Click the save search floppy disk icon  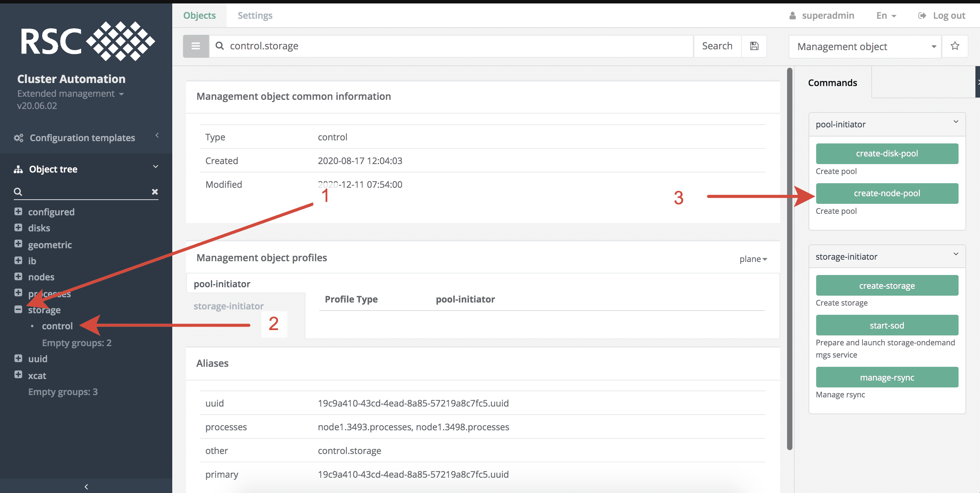754,46
